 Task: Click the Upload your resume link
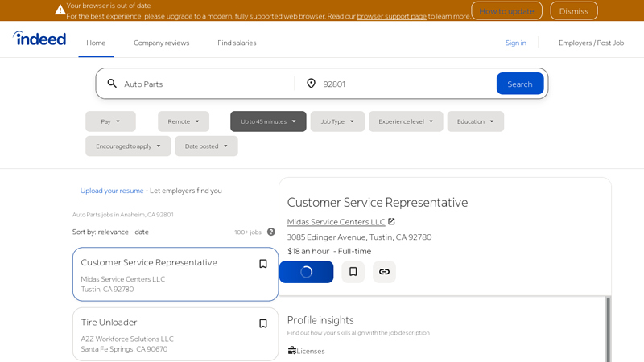pyautogui.click(x=112, y=191)
